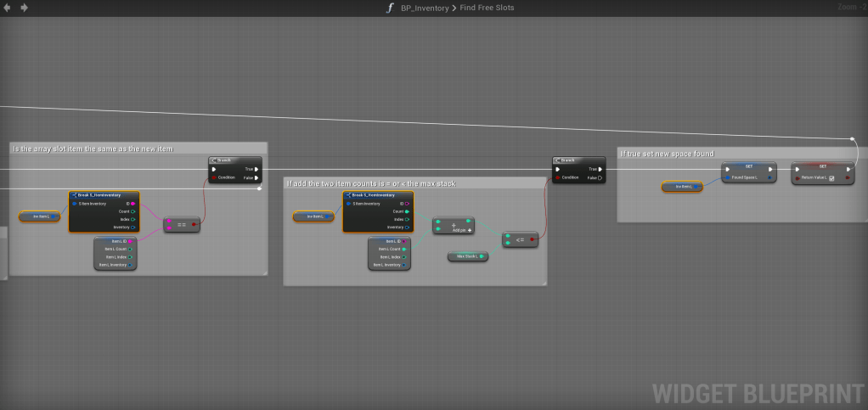Select the equals comparison node
The image size is (868, 410).
click(x=182, y=225)
